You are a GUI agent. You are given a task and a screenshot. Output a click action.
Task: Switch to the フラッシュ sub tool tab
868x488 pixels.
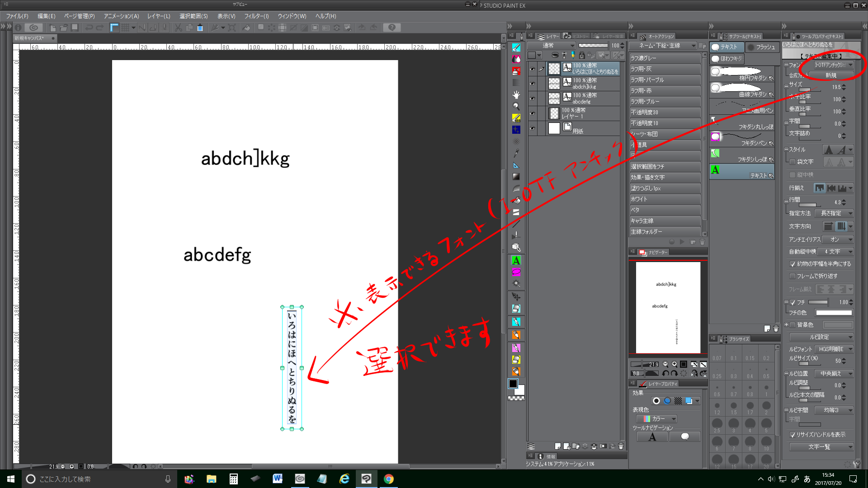click(761, 47)
